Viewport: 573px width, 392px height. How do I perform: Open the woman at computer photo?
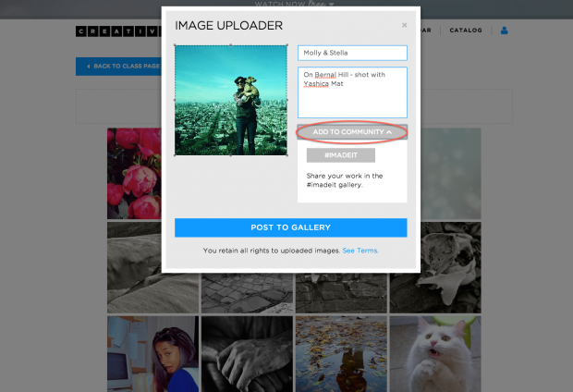click(152, 354)
